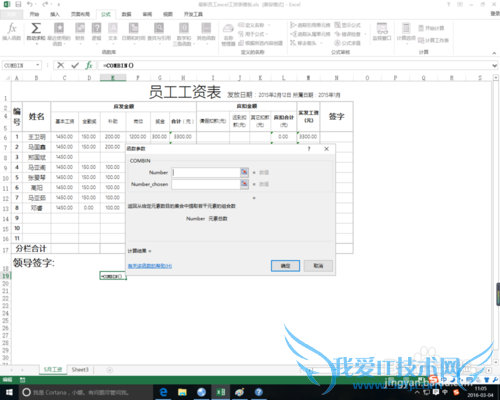500x400 pixels.
Task: Switch to the Developer (开发工具) tab
Action: (x=193, y=14)
